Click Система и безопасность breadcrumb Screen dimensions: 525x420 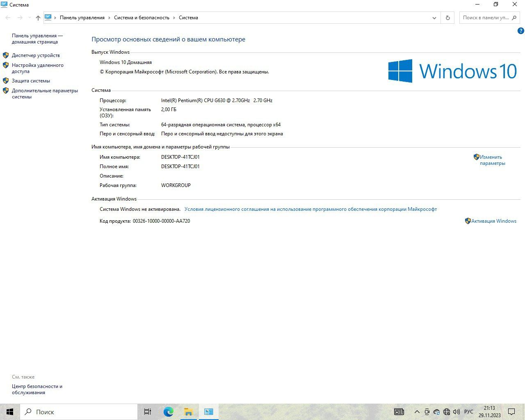point(142,18)
